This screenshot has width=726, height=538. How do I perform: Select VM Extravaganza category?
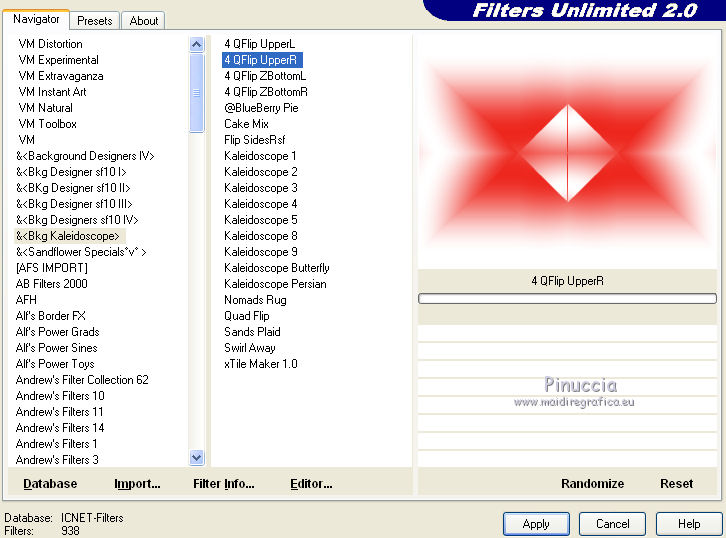[x=61, y=76]
